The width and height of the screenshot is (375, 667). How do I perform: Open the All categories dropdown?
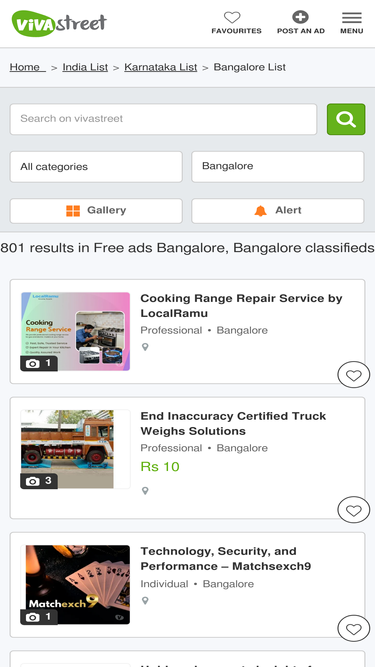pos(96,167)
